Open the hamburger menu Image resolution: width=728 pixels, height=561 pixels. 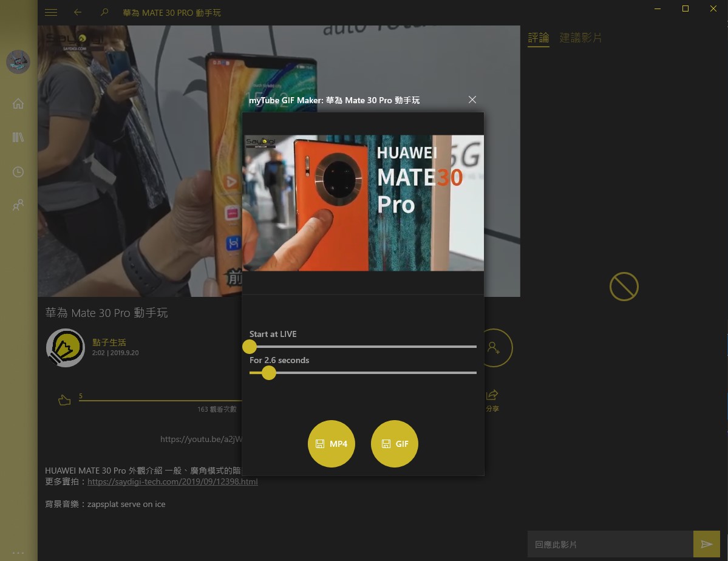click(51, 13)
